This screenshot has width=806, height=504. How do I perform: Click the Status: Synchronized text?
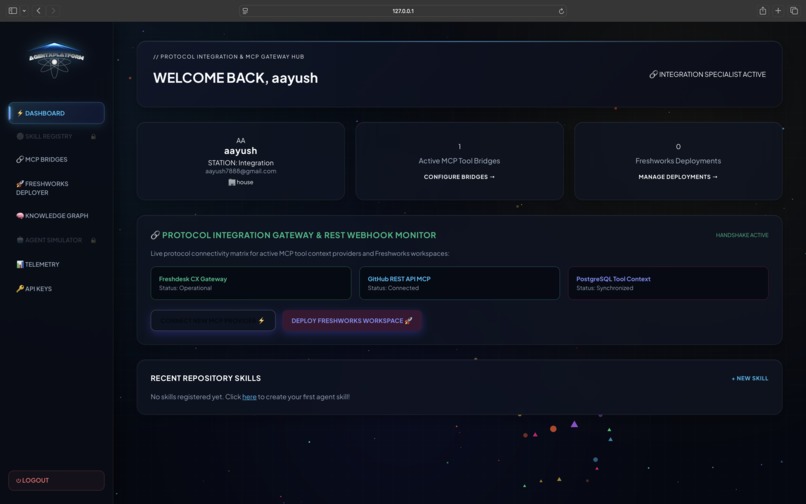604,288
